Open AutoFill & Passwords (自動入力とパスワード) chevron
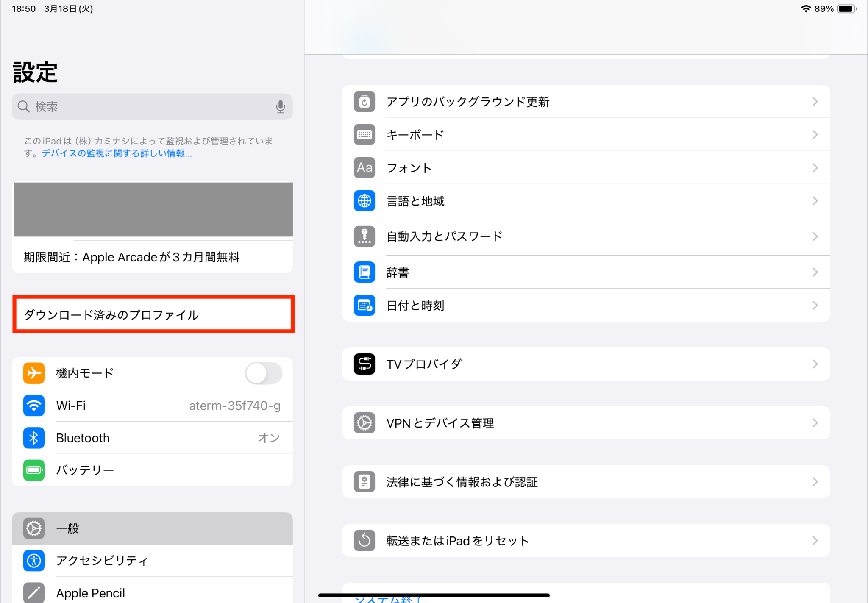 coord(815,236)
